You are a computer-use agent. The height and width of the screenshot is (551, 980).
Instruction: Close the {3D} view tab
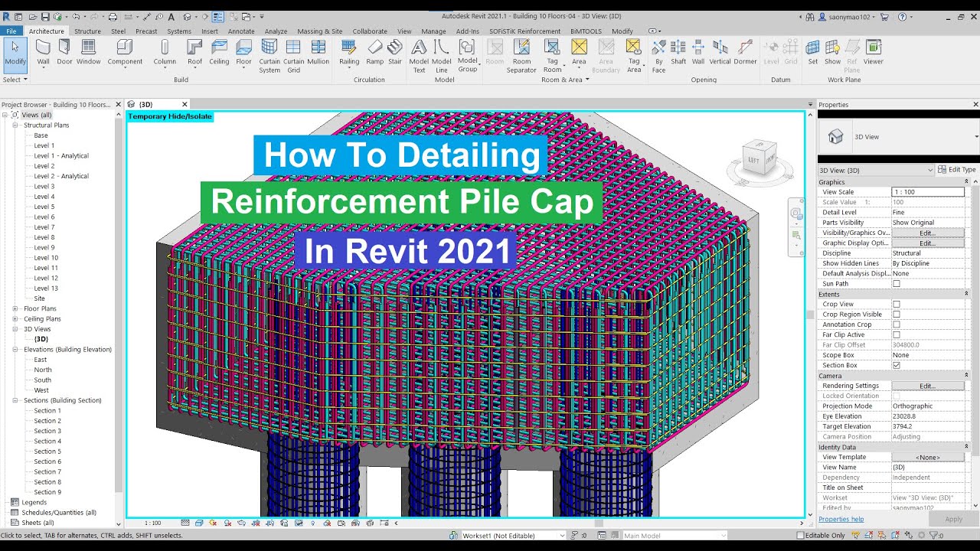click(x=185, y=104)
